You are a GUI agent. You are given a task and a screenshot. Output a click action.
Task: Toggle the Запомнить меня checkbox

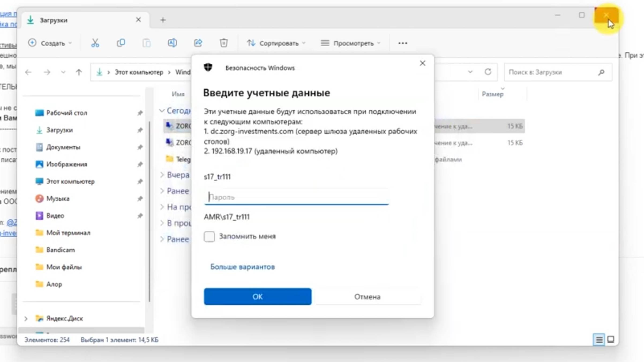tap(209, 236)
